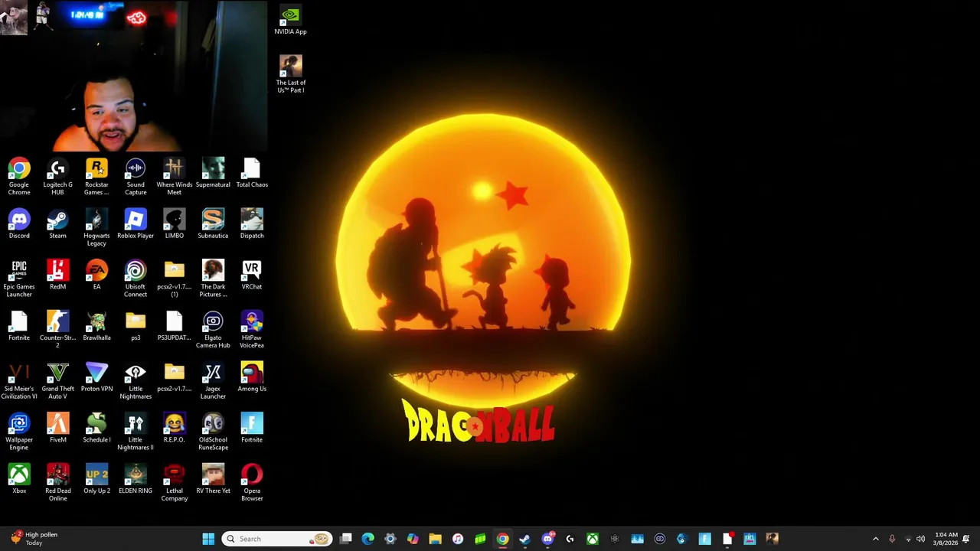
Task: Select Brawlhalla game icon
Action: (96, 327)
